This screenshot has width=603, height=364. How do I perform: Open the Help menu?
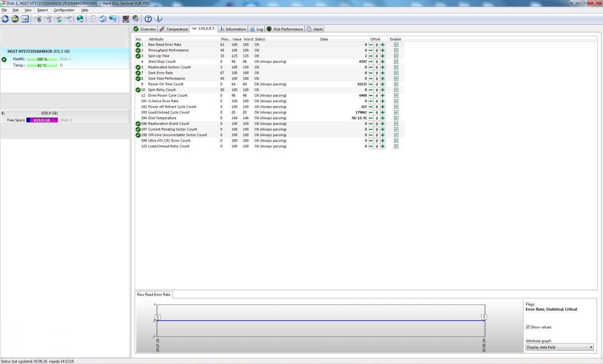click(85, 10)
